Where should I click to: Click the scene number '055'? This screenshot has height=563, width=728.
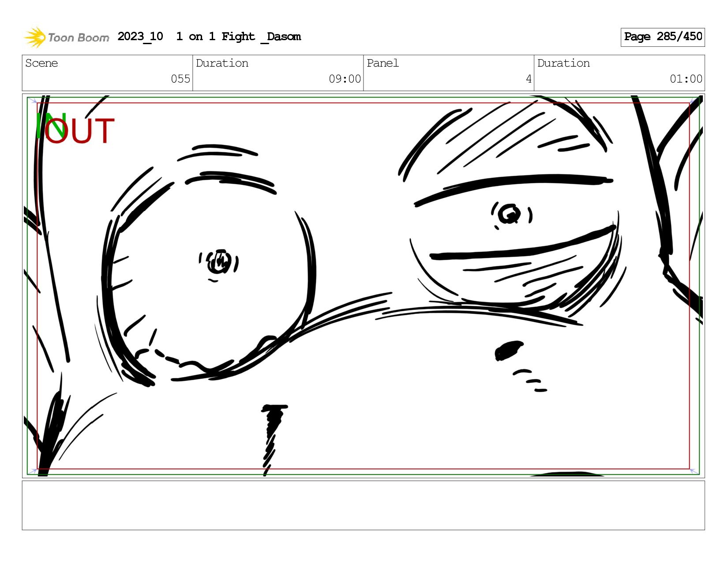click(180, 79)
